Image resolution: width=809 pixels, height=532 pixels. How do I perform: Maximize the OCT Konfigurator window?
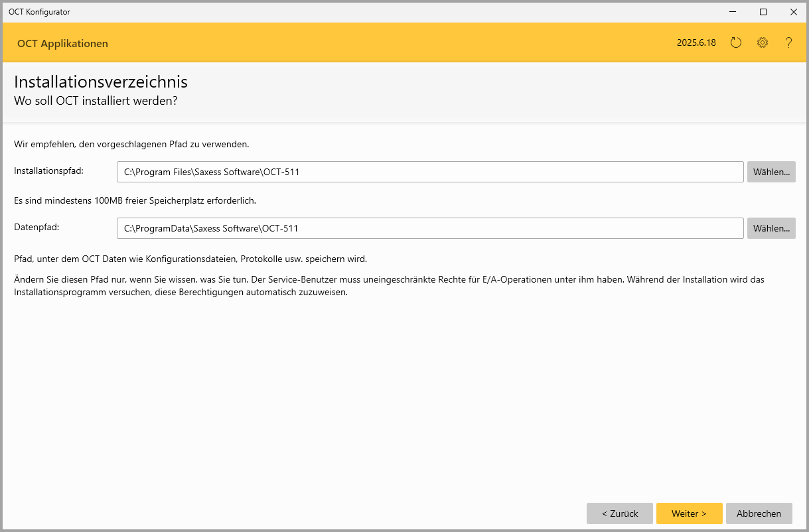coord(763,12)
